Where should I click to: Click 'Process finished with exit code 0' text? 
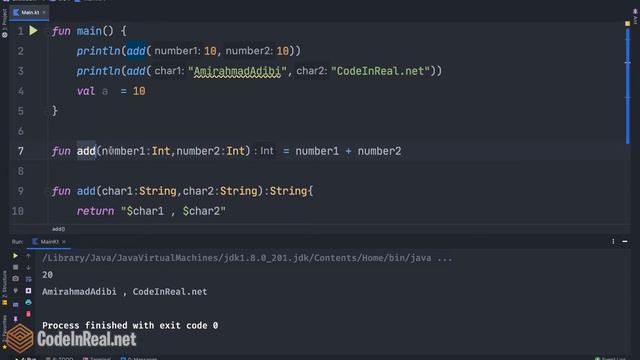point(130,325)
